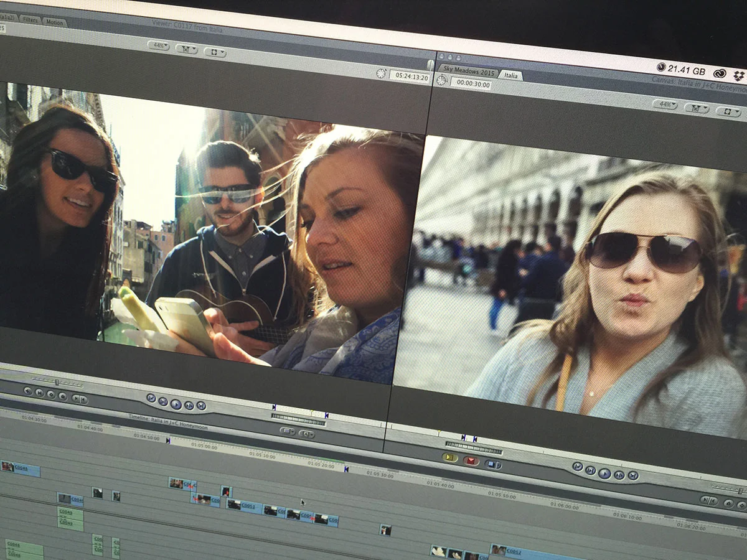The image size is (747, 560).
Task: Switch to the Filters tab
Action: pyautogui.click(x=30, y=20)
